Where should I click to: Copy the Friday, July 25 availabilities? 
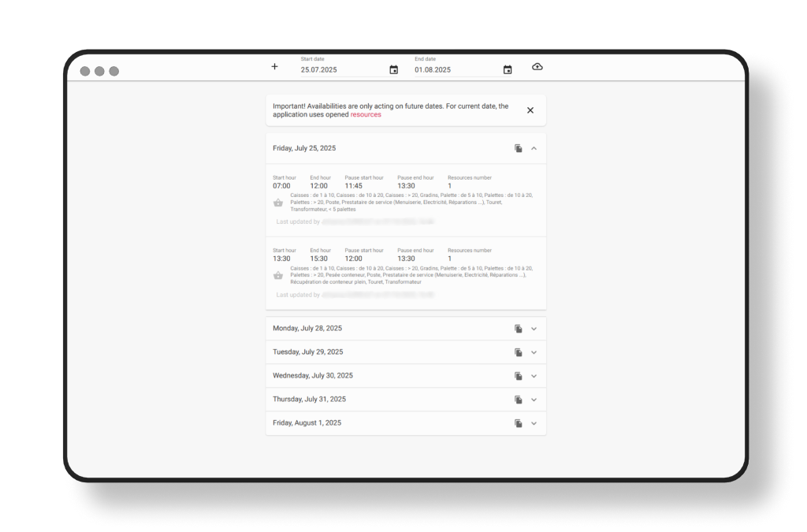coord(519,148)
